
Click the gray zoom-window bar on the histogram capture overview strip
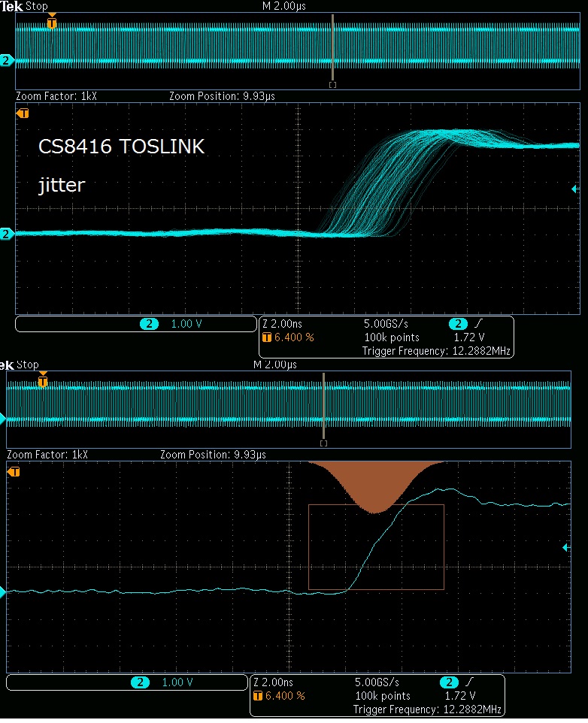[324, 407]
